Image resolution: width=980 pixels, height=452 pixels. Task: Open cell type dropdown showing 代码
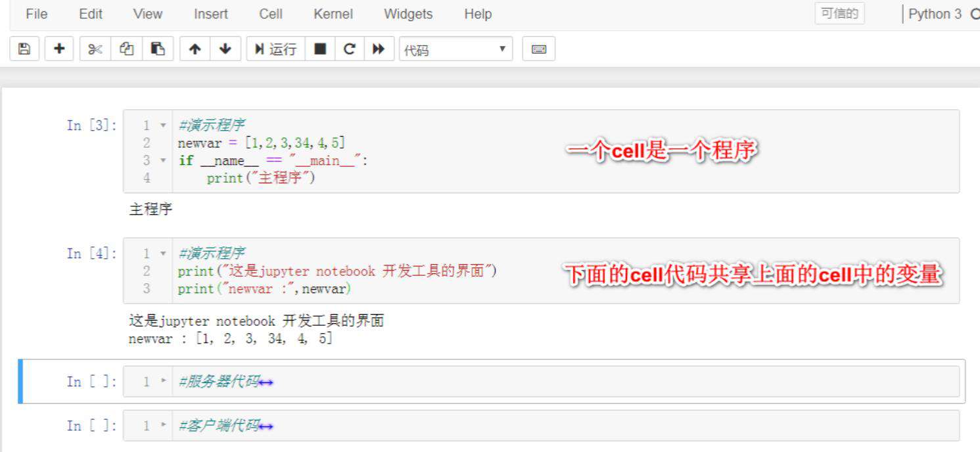pos(455,49)
